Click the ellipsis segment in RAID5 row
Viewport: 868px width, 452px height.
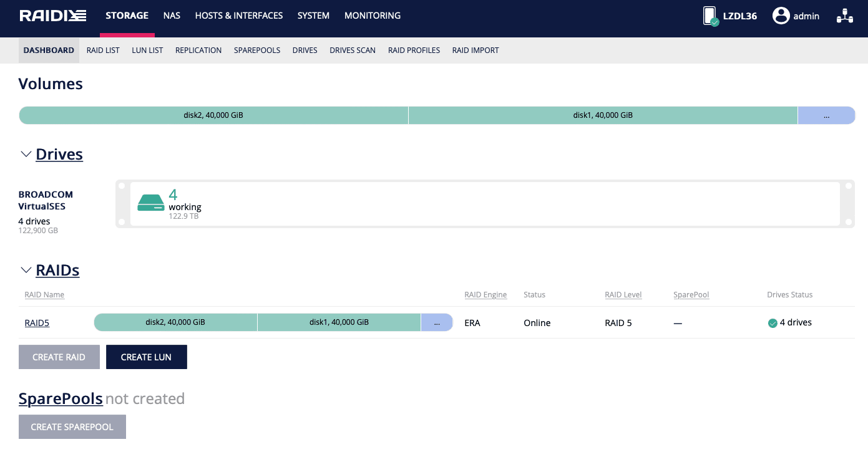pos(437,322)
